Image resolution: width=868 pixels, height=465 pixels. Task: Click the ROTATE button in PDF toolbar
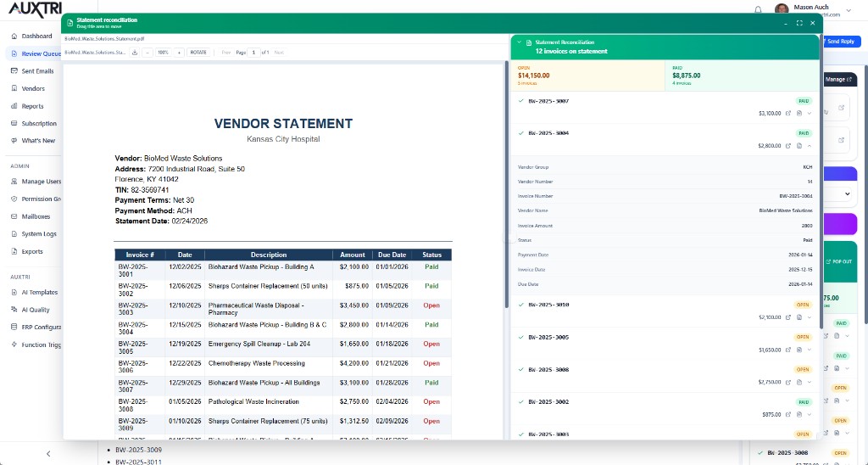pyautogui.click(x=198, y=53)
